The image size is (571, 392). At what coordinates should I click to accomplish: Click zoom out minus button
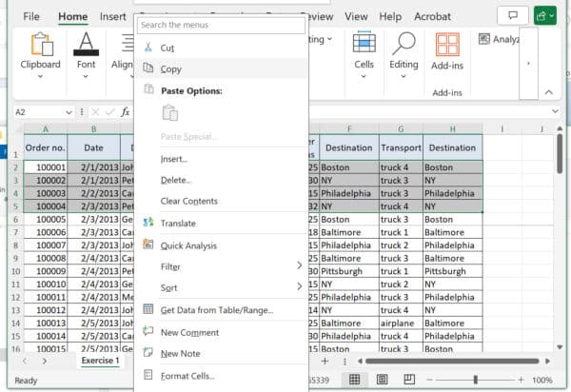430,380
